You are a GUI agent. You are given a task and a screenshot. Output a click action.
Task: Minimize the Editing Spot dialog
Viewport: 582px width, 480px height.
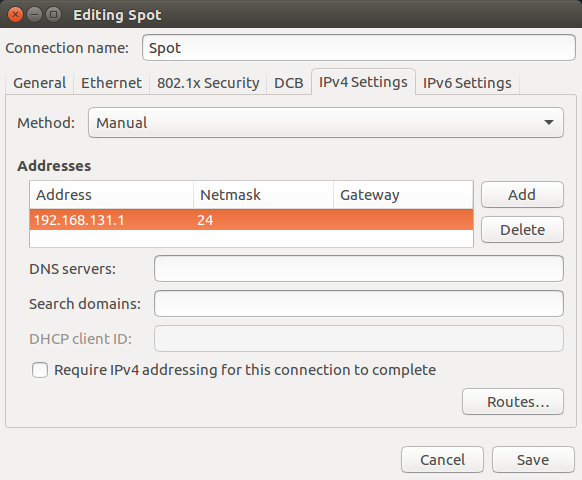(35, 15)
